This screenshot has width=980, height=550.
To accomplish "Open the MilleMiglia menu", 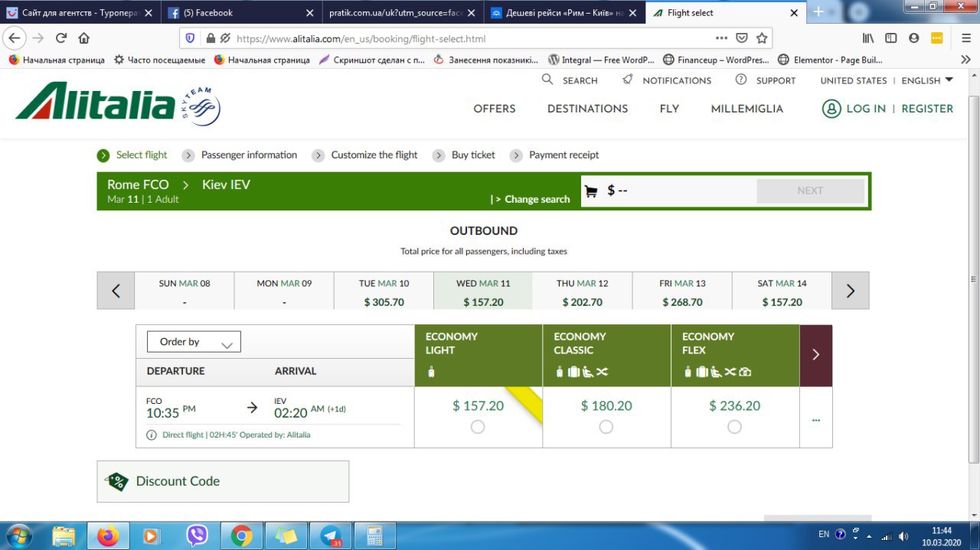I will tap(747, 109).
